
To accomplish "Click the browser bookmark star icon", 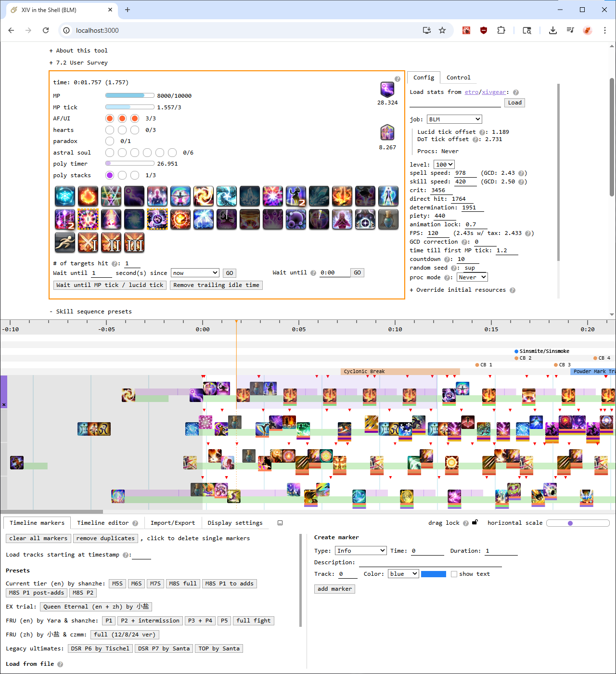I will point(442,30).
